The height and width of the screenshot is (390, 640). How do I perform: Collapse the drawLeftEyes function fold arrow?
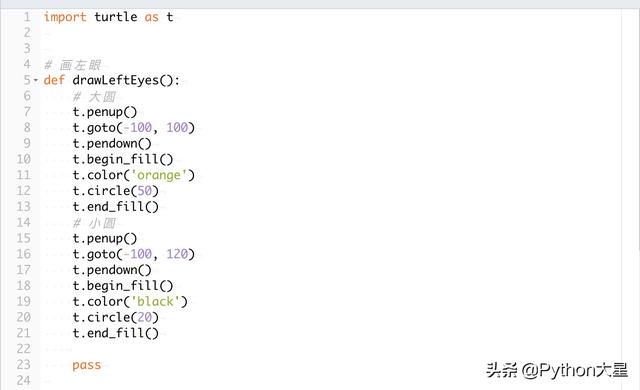[x=36, y=80]
